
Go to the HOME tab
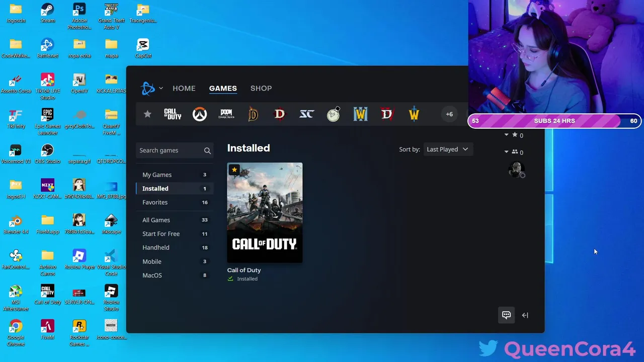point(184,88)
